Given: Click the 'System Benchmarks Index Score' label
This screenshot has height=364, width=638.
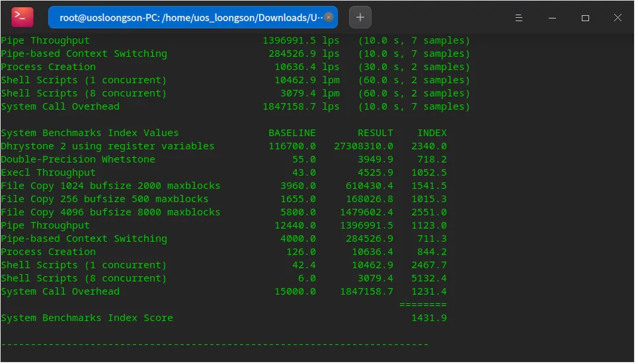Looking at the screenshot, I should (x=87, y=318).
